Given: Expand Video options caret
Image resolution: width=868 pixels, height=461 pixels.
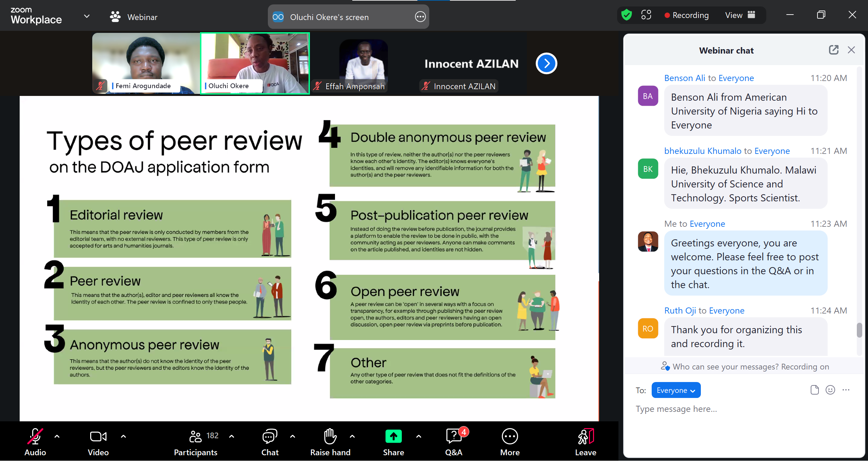Looking at the screenshot, I should [123, 437].
